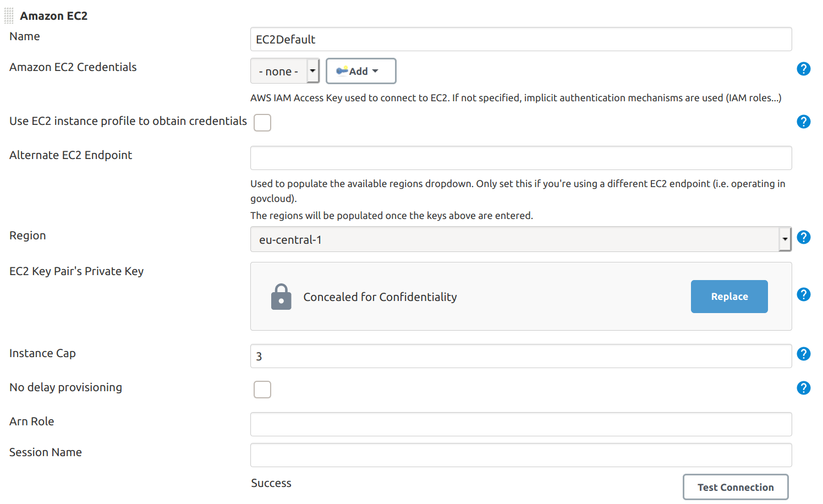The height and width of the screenshot is (504, 823).
Task: Select the Instance Cap input field
Action: (x=521, y=356)
